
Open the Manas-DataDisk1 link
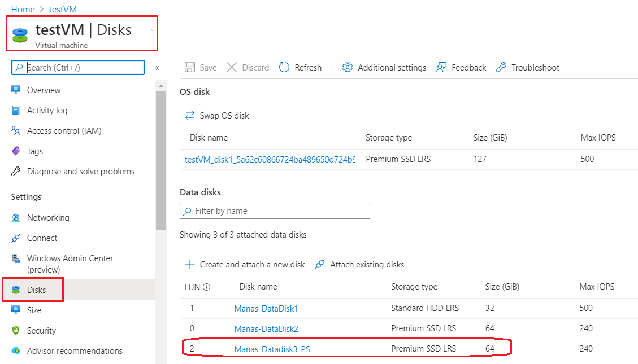coord(266,308)
